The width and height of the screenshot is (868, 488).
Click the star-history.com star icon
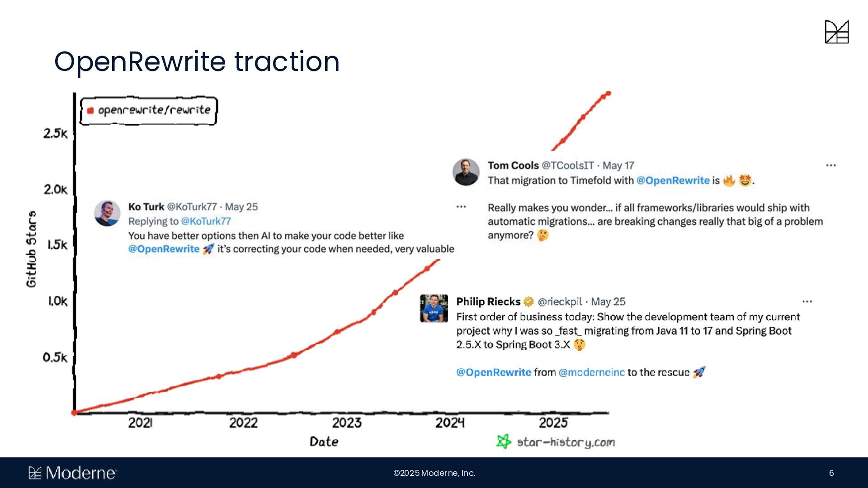tap(504, 441)
